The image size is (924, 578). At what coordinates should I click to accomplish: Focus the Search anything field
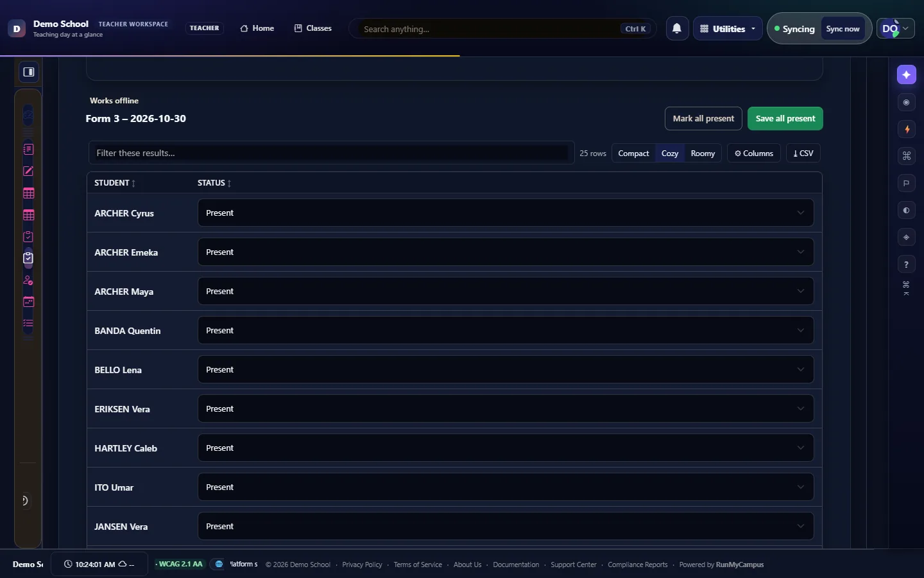click(502, 29)
